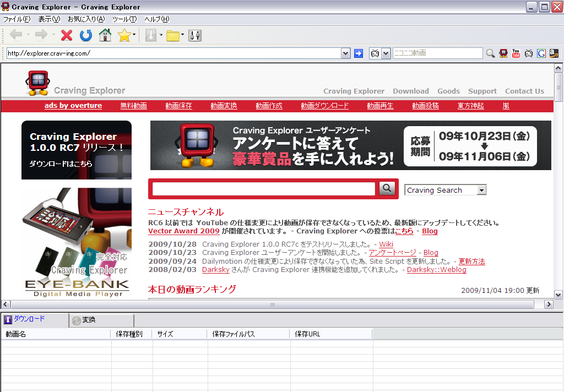Expand download button dropdown arrow
This screenshot has width=564, height=392.
click(x=161, y=35)
